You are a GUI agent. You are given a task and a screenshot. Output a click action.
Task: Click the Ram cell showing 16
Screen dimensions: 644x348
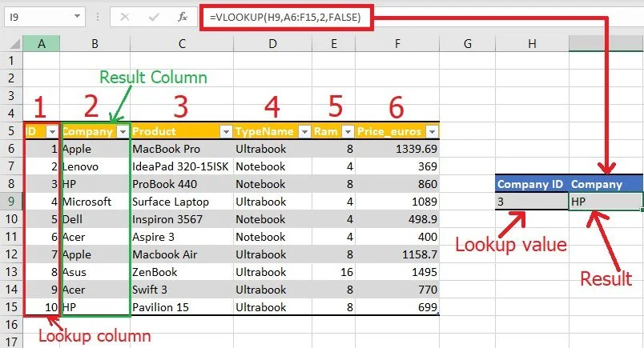tap(333, 272)
